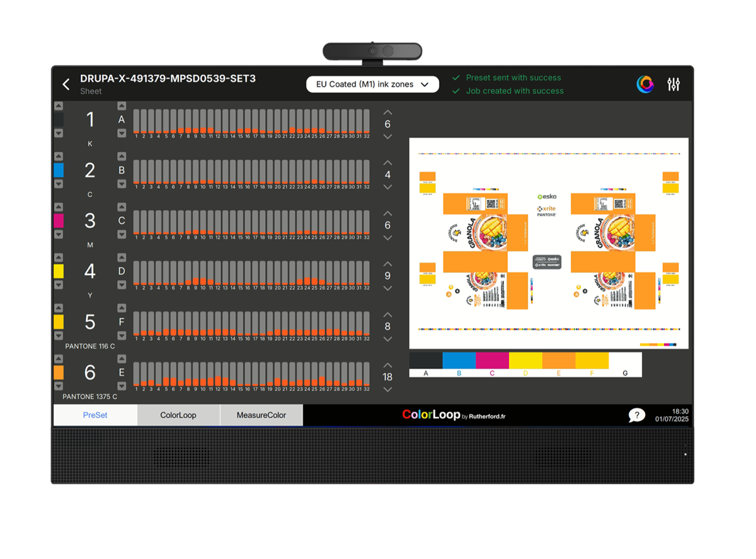Increase row B value 4 with chevron

[x=387, y=162]
